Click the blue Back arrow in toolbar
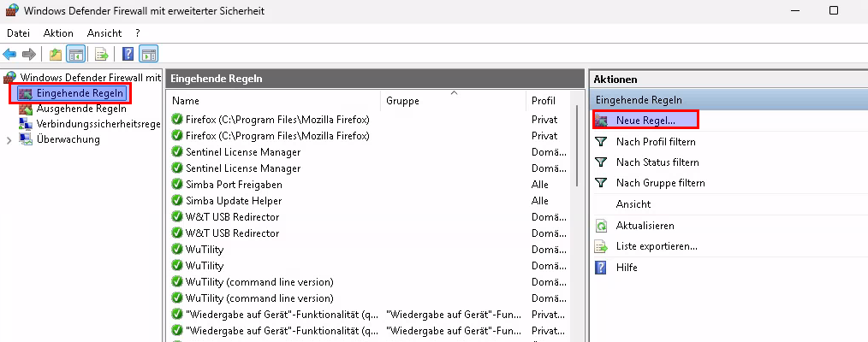 point(10,54)
